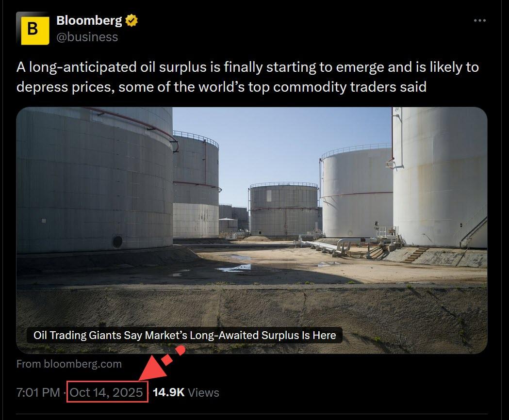Open the oil storage tanks article image
This screenshot has width=509, height=420.
coord(251,230)
